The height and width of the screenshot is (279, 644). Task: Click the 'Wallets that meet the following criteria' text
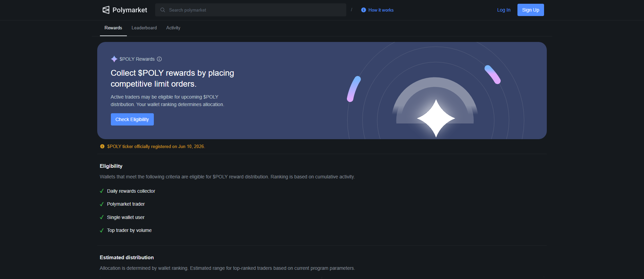[227, 177]
